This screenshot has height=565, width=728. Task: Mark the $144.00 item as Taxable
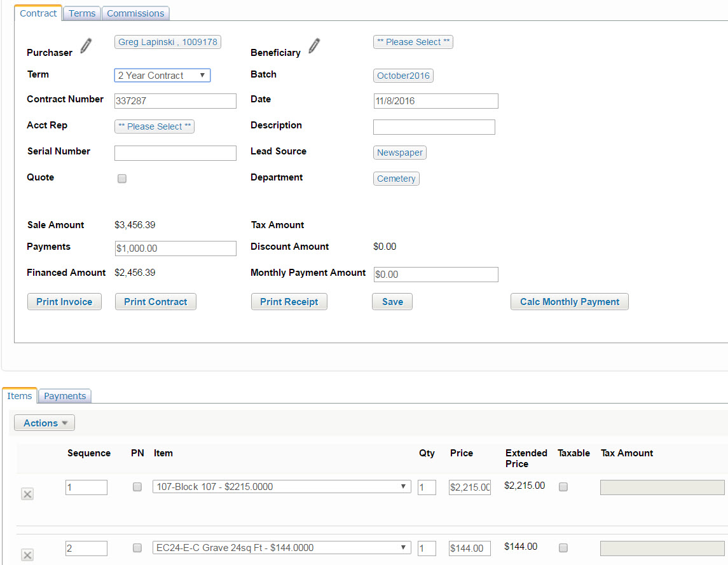point(563,547)
